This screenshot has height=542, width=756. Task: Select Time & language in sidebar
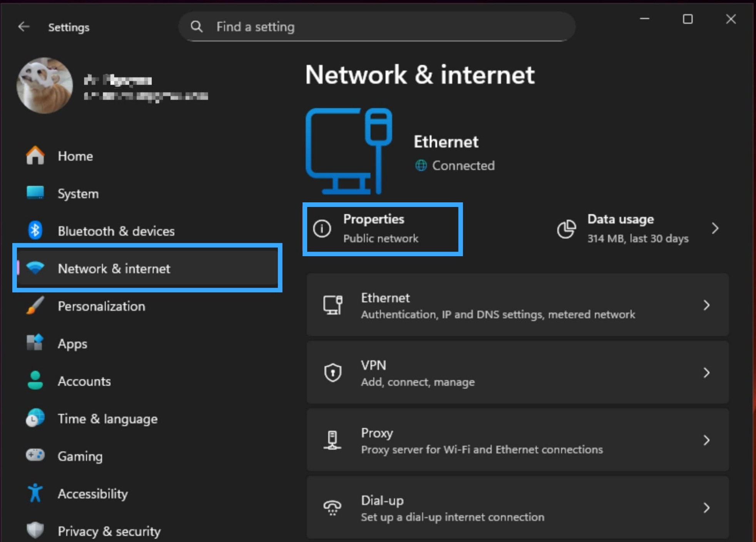click(x=107, y=419)
